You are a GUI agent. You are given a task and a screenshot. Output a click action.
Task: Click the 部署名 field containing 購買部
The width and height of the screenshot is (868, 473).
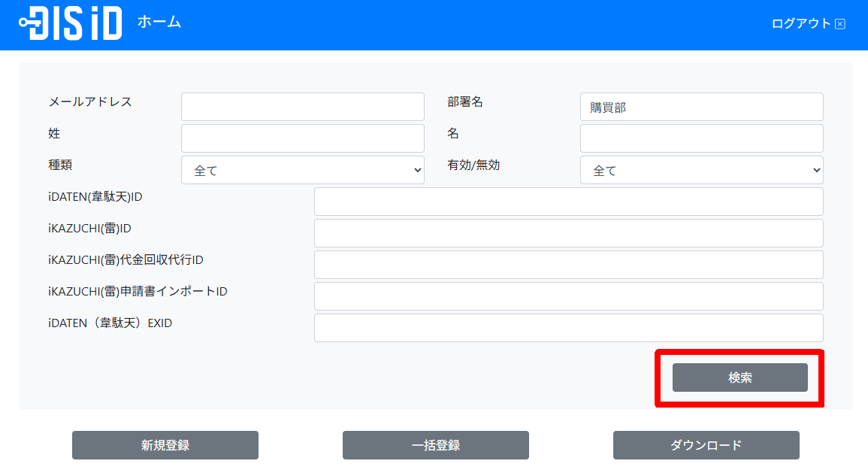pyautogui.click(x=701, y=107)
